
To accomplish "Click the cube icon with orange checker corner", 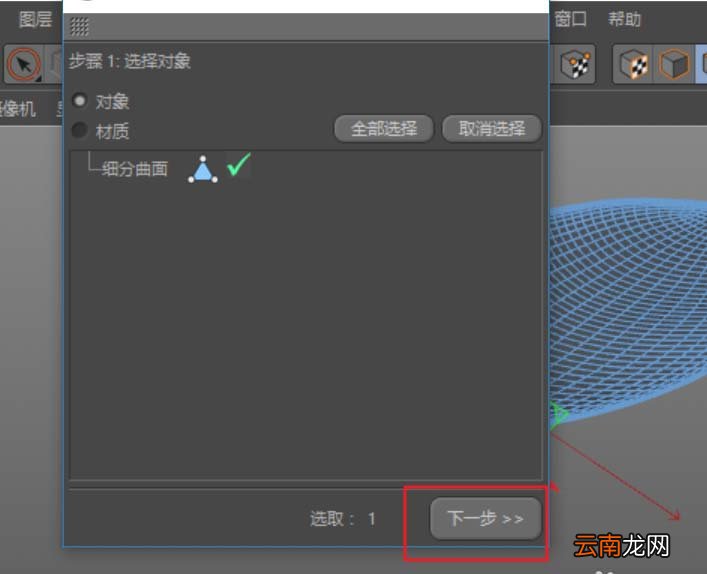I will [634, 64].
